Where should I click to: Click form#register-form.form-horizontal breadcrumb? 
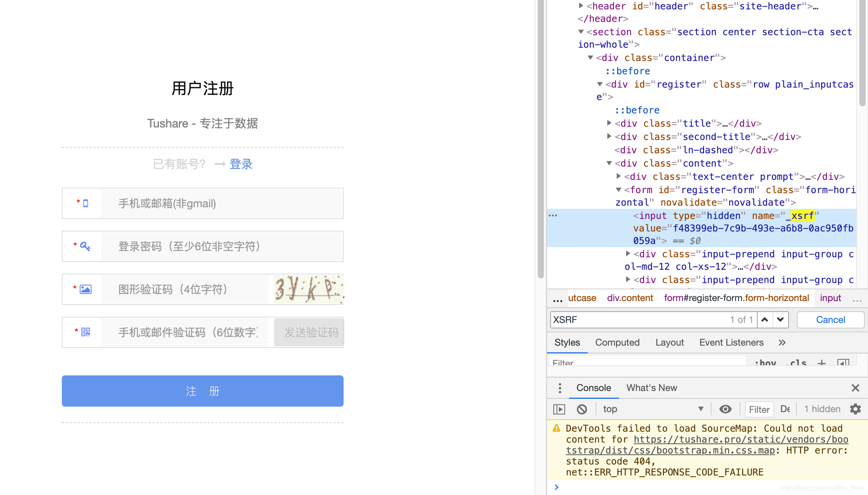pyautogui.click(x=737, y=298)
